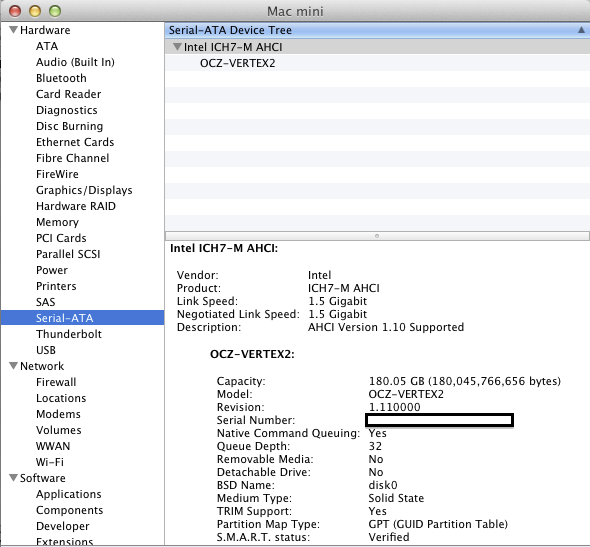Open Parallel SCSI category
Viewport: 590px width, 547px height.
coord(68,254)
